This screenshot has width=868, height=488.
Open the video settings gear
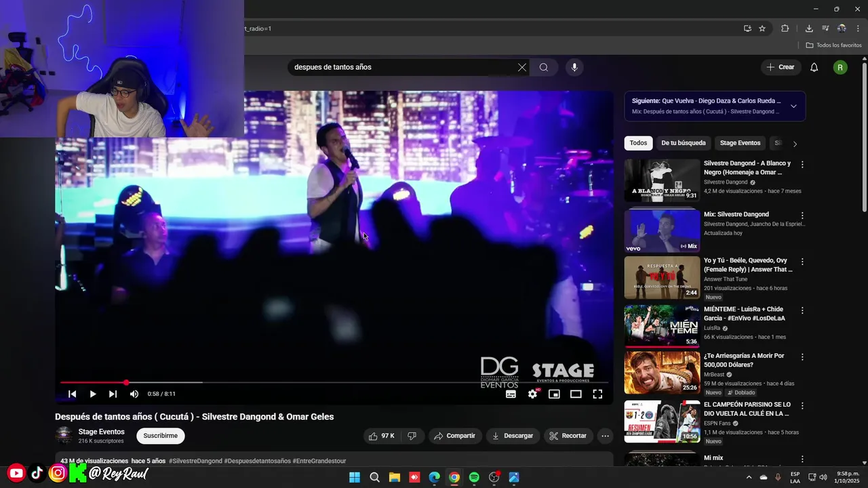[x=533, y=394]
